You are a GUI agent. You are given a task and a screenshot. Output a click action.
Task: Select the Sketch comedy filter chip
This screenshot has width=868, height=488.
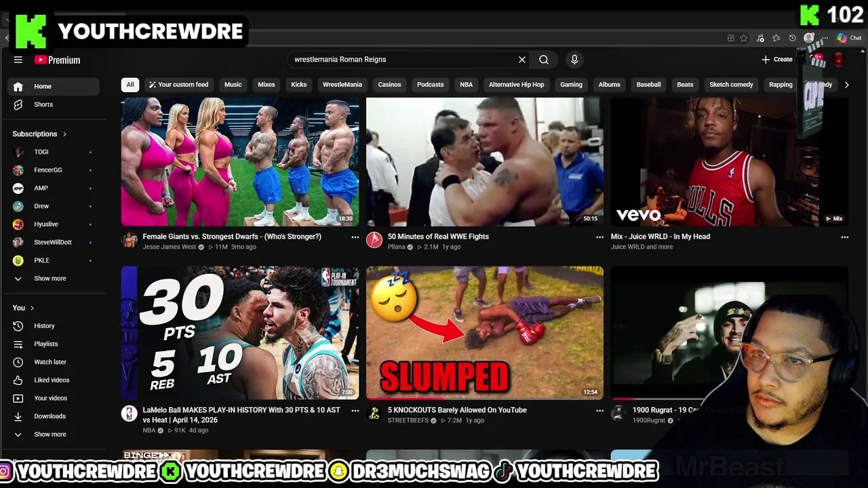[x=731, y=85]
